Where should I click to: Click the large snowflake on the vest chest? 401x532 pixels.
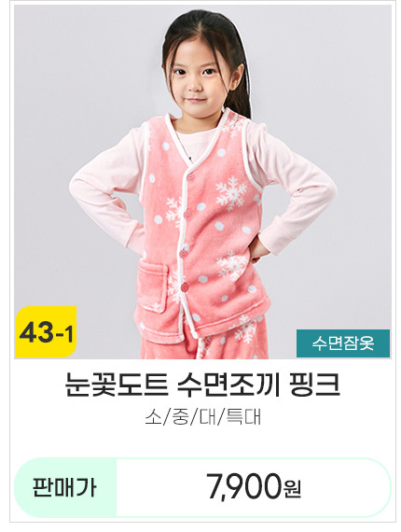click(231, 192)
